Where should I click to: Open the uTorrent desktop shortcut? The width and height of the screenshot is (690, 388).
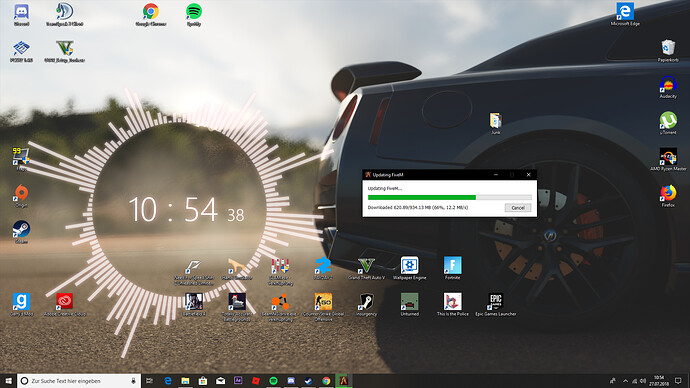[668, 123]
